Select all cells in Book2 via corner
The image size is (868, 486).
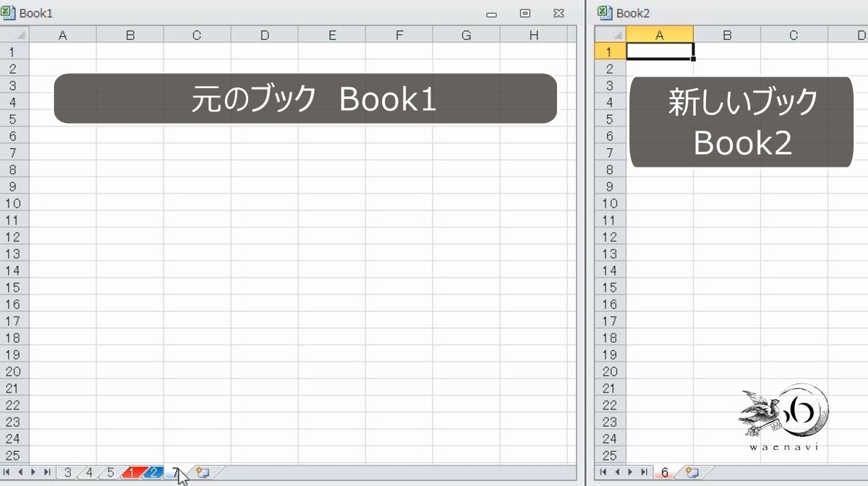610,35
